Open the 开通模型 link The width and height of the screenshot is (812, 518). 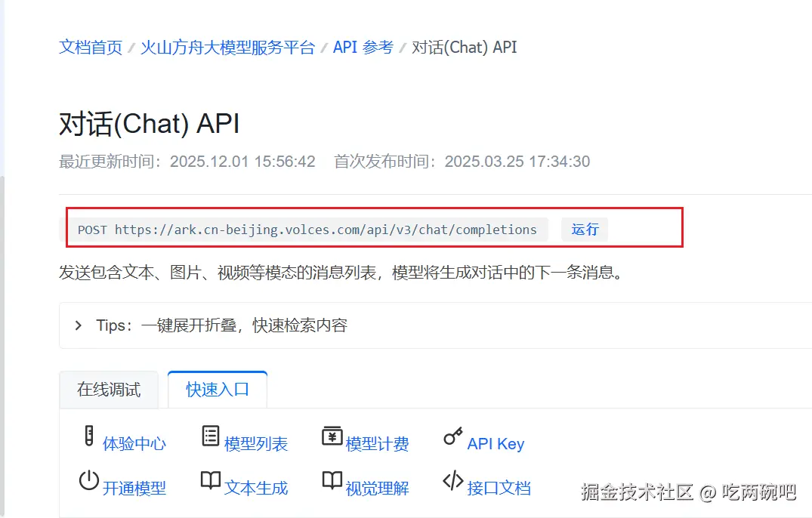pos(134,488)
